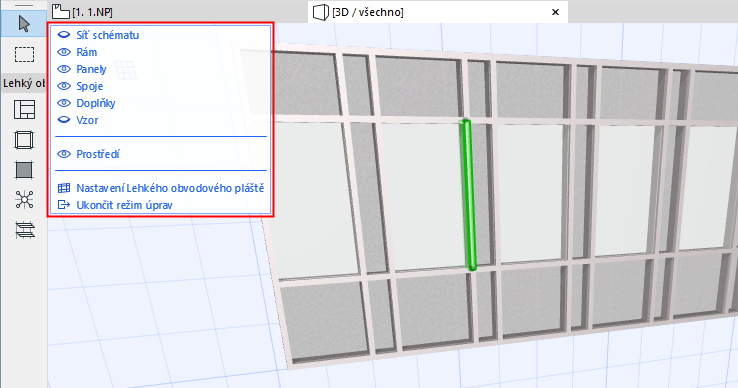Click the toolbox grip handle at the top
This screenshot has width=738, height=388.
(24, 6)
